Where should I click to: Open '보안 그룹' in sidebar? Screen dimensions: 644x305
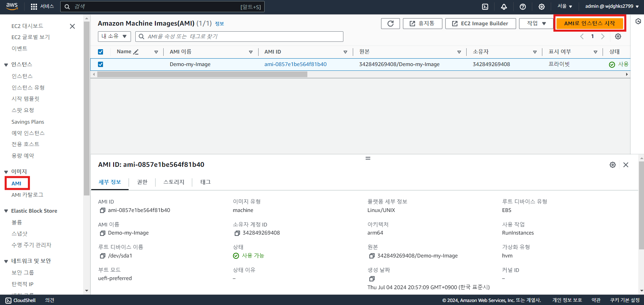pos(23,273)
